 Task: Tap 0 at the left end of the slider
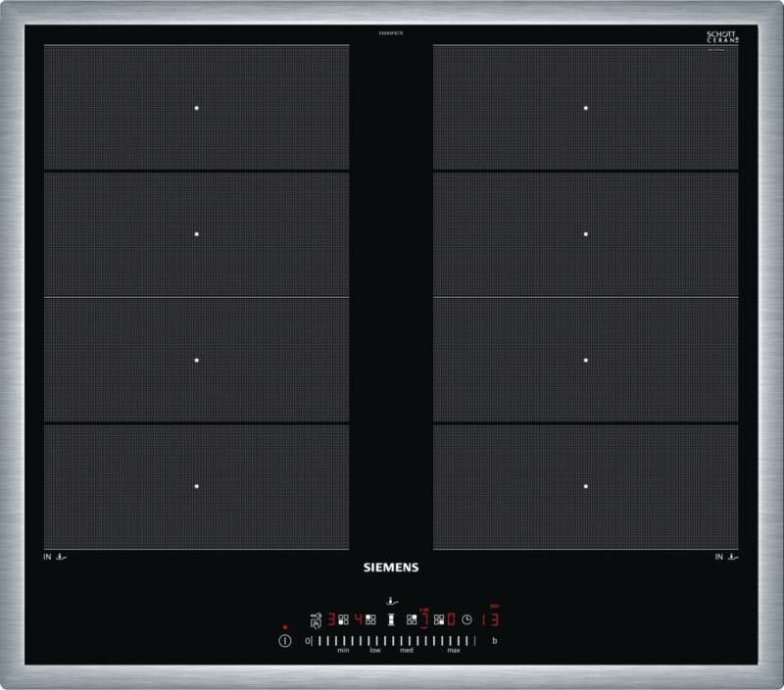click(307, 641)
